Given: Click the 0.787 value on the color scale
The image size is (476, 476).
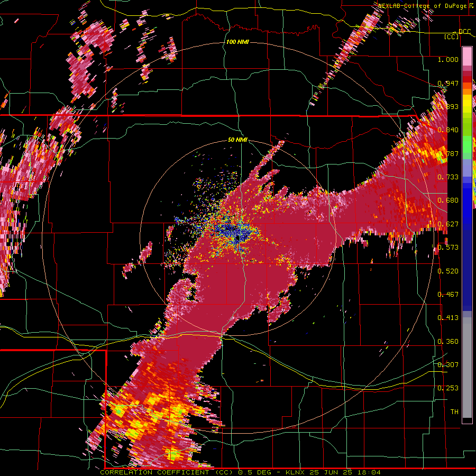Looking at the screenshot, I should [448, 153].
